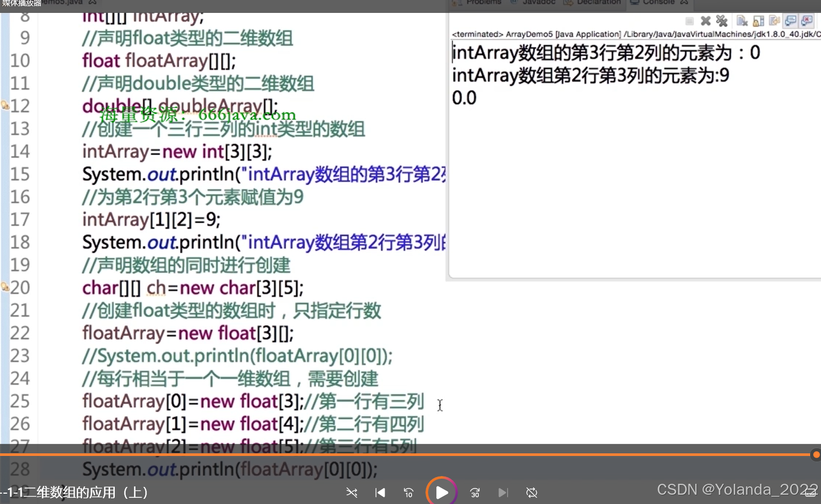Click warning marker on line 12
This screenshot has width=821, height=504.
point(5,105)
